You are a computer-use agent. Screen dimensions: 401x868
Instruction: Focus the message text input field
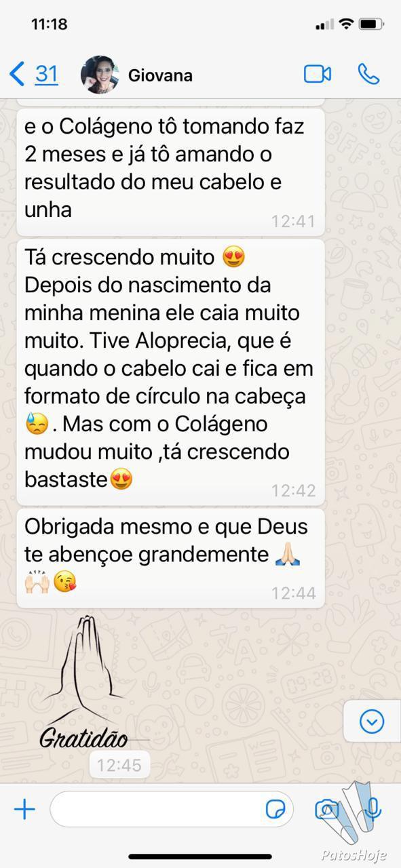tap(172, 809)
